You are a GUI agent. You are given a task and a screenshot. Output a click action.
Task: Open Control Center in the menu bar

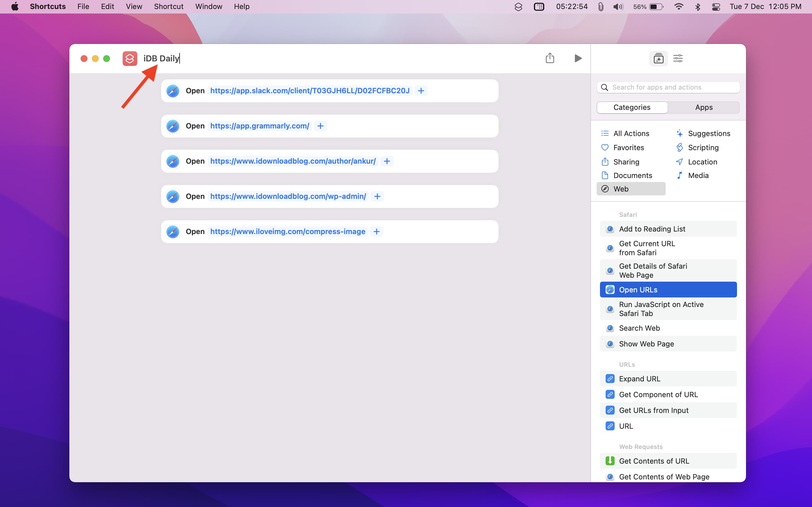click(716, 7)
